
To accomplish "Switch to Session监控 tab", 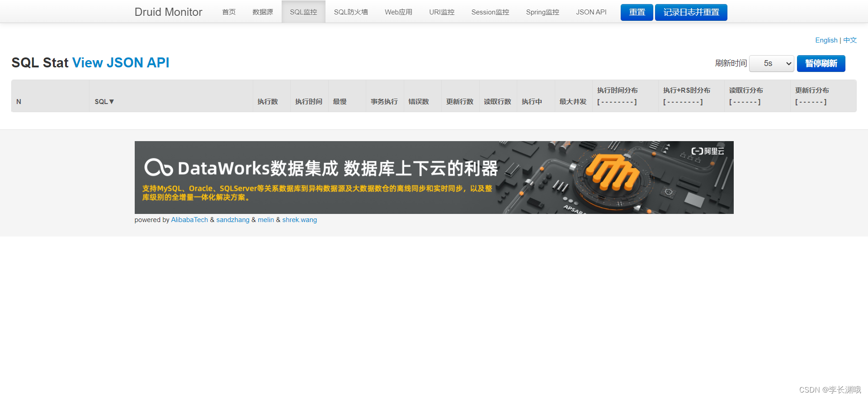I will pos(490,12).
